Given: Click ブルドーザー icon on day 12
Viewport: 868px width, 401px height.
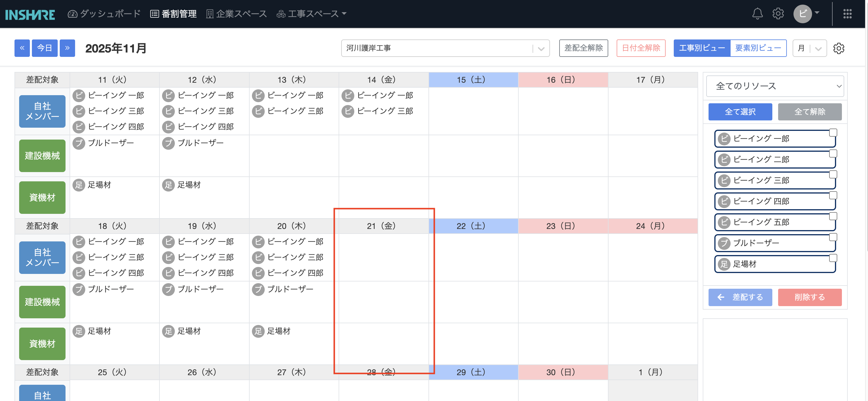Looking at the screenshot, I should click(x=168, y=143).
